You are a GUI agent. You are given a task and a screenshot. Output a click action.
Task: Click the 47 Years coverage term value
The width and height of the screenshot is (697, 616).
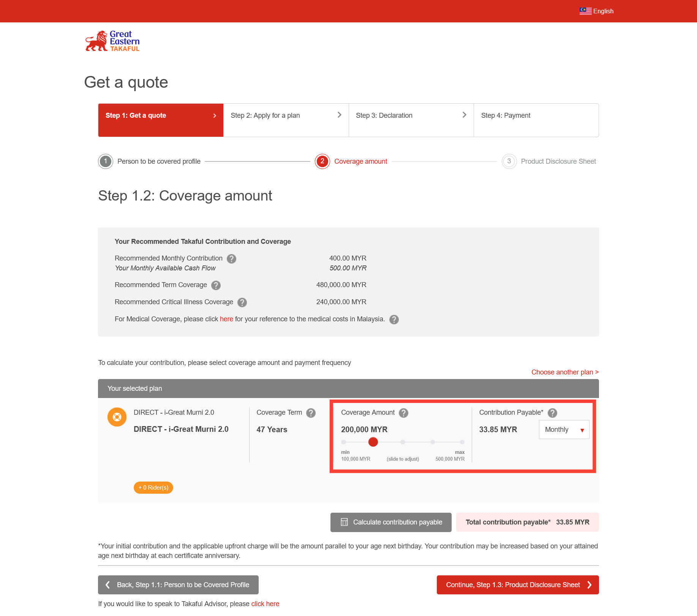tap(272, 430)
